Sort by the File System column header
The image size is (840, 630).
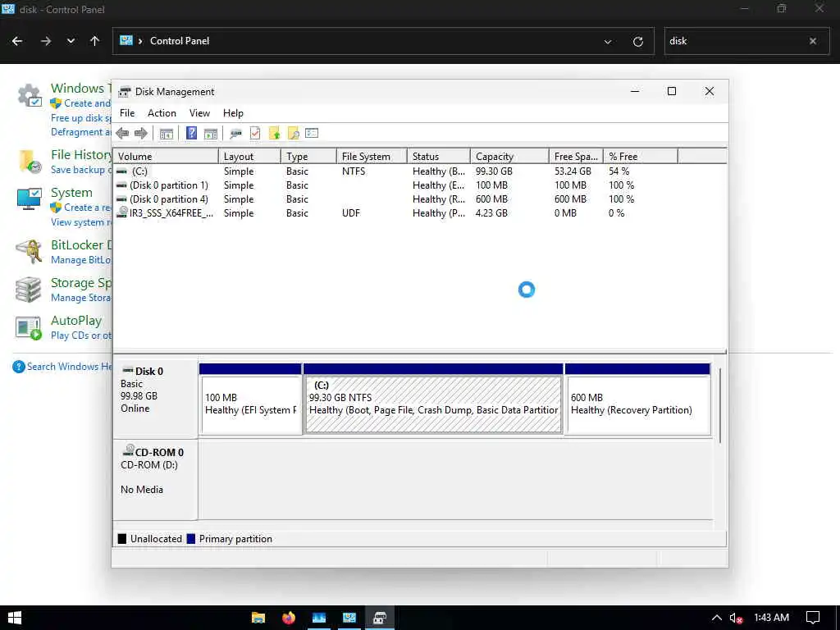click(x=372, y=157)
